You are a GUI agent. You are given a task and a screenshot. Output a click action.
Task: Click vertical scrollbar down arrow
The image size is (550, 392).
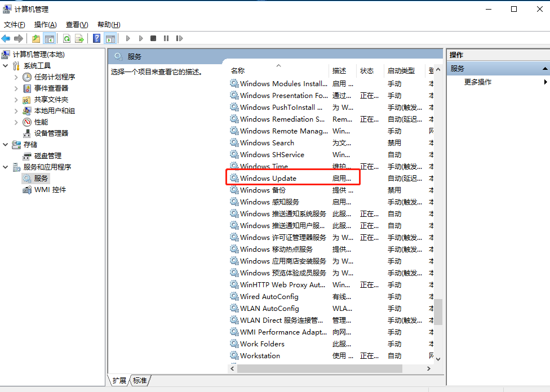point(438,359)
